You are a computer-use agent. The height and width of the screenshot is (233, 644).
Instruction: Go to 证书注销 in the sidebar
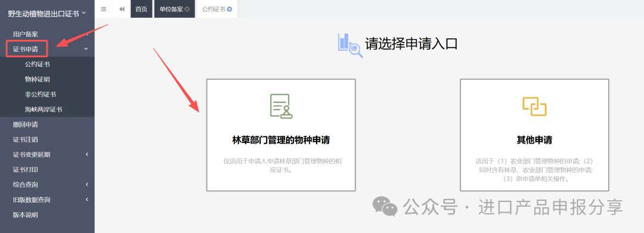click(x=26, y=139)
